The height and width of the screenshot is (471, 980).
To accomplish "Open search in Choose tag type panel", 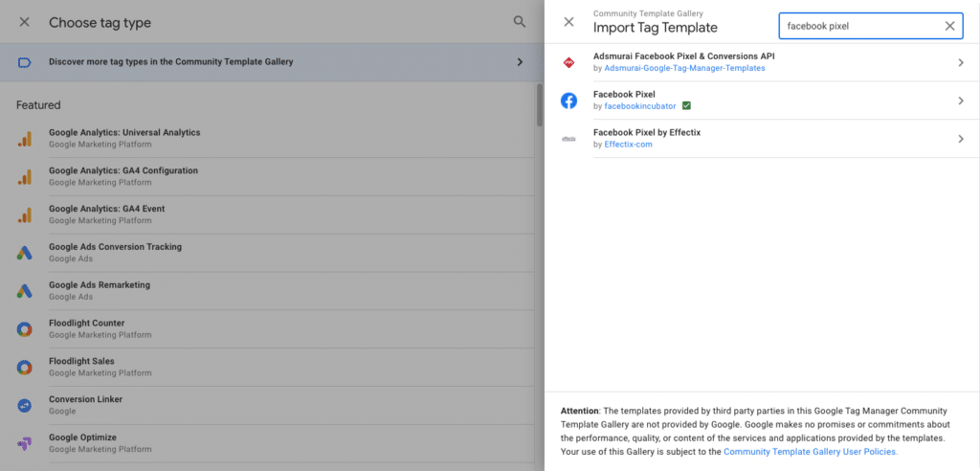I will (520, 22).
